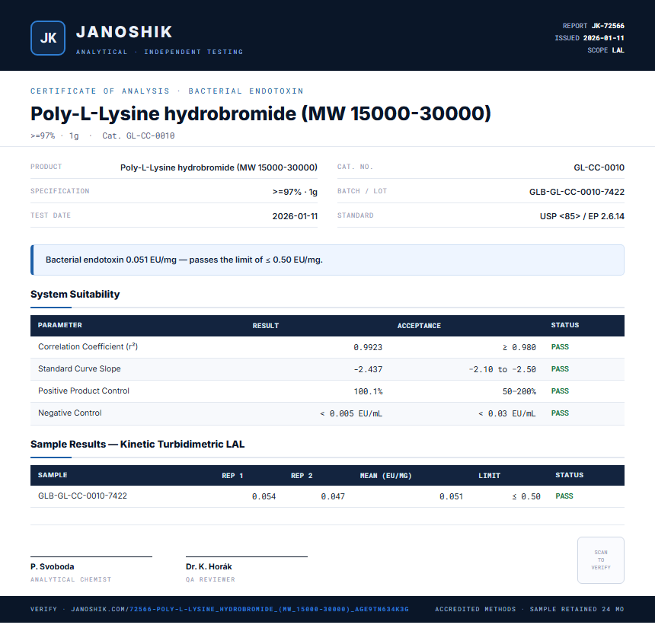
Task: Click the Cat. GL-CC-0010 subtitle text
Action: coord(139,135)
